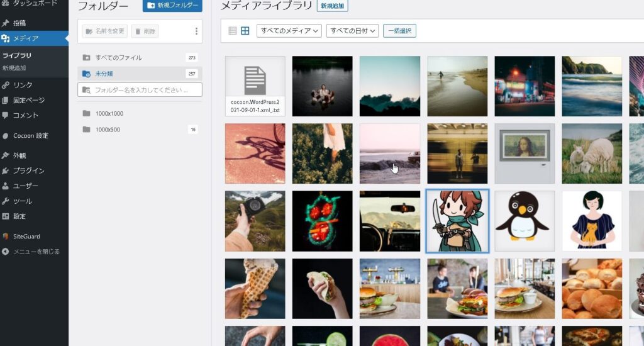Screen dimensions: 644x346
Task: Click 新規追加 next to media library title
Action: click(x=333, y=6)
